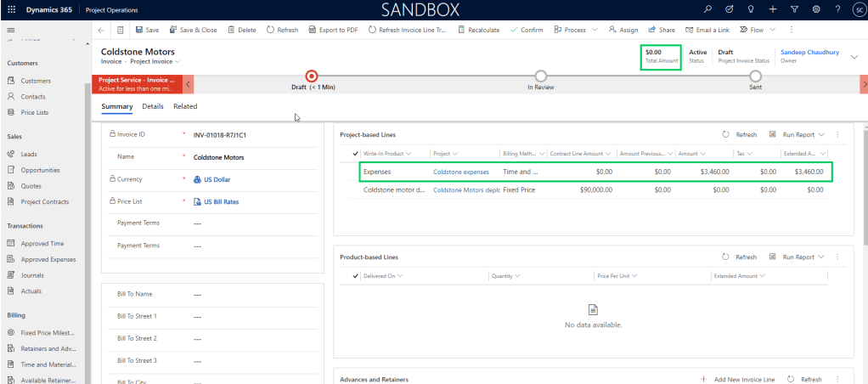Image resolution: width=868 pixels, height=384 pixels.
Task: Select the In Review stage circle
Action: pyautogui.click(x=541, y=76)
